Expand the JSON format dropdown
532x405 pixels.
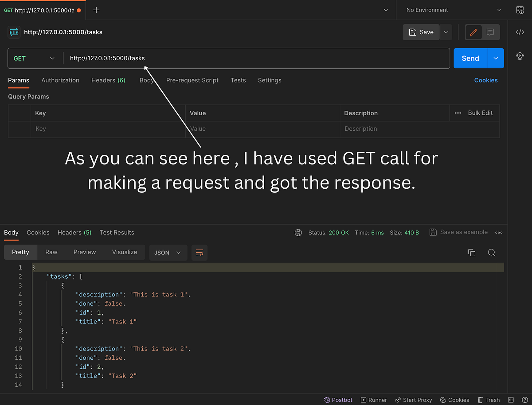(x=168, y=253)
